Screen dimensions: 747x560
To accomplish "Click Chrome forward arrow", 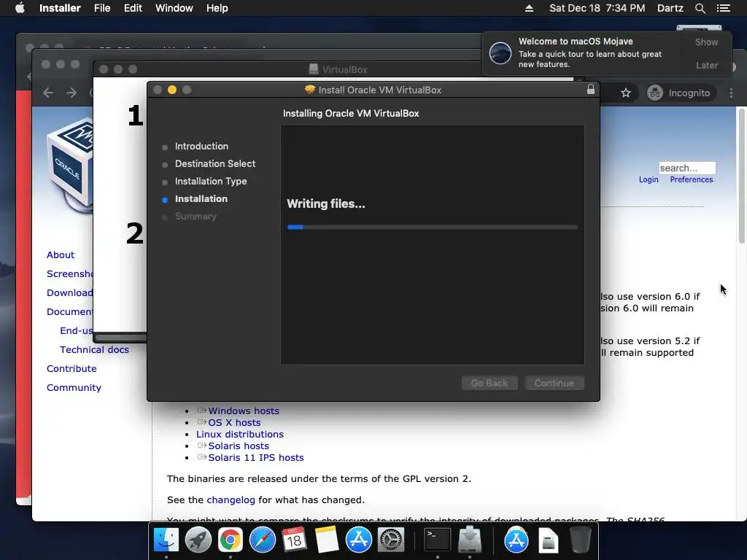I will coord(71,93).
